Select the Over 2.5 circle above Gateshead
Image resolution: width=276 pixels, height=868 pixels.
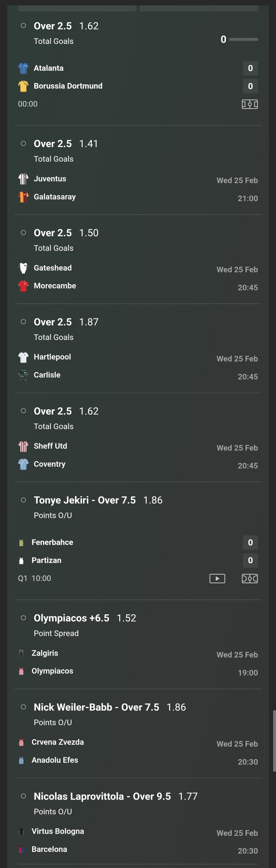[23, 232]
